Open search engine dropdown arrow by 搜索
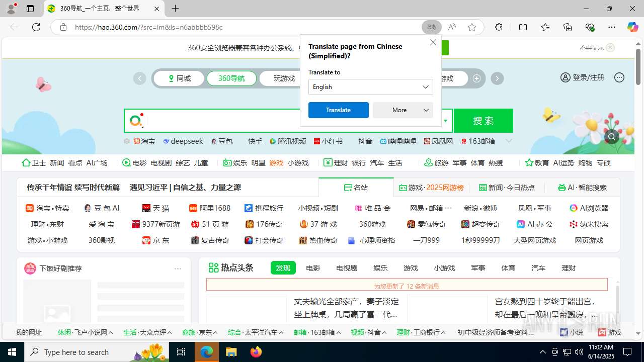This screenshot has height=362, width=644. coord(445,121)
